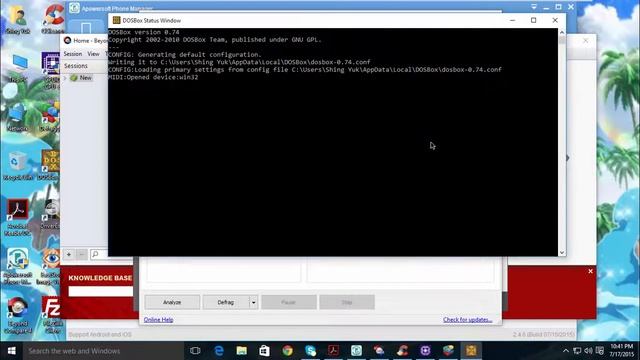The width and height of the screenshot is (640, 360).
Task: Open File Explorer from taskbar
Action: coord(242,351)
